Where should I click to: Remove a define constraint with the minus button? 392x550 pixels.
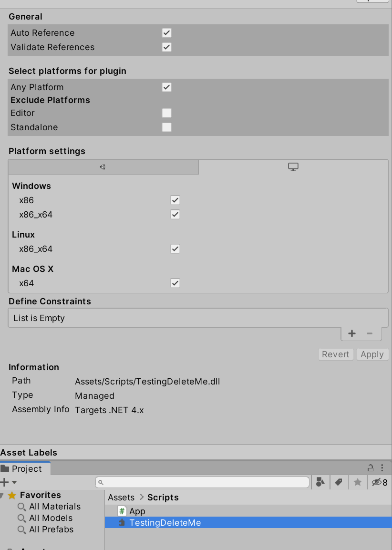pos(370,333)
